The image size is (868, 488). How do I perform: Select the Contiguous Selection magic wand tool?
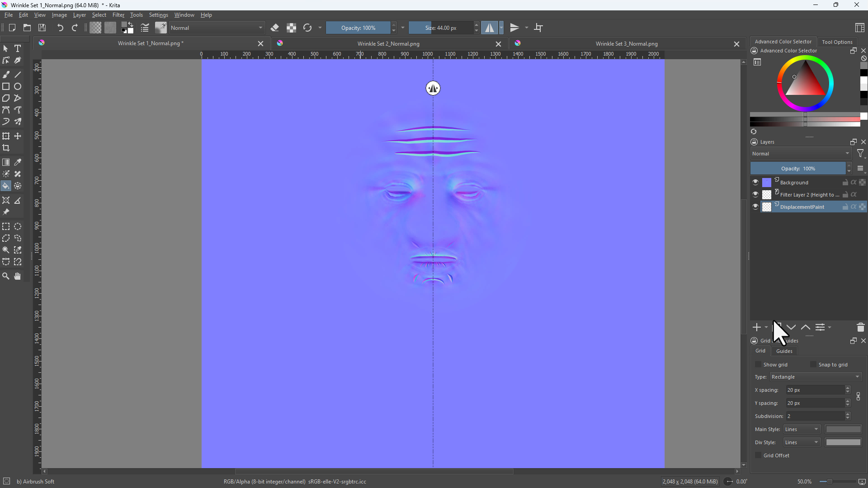point(6,250)
